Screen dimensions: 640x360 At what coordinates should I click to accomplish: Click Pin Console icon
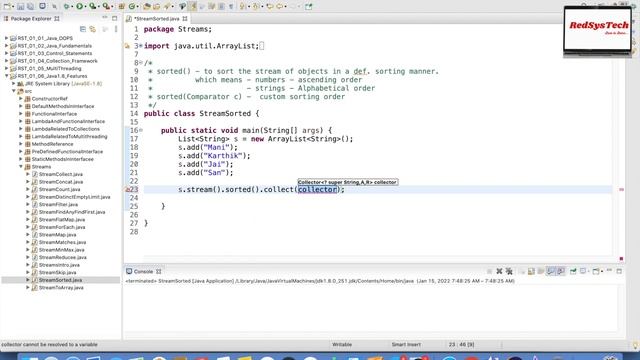pyautogui.click(x=573, y=271)
